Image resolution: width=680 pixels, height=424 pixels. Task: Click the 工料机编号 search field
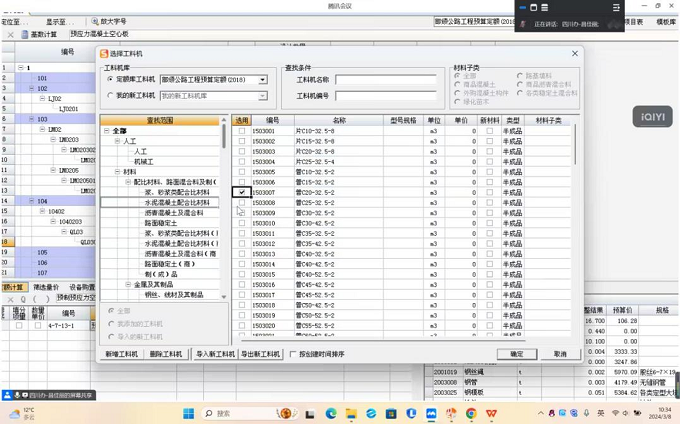386,96
